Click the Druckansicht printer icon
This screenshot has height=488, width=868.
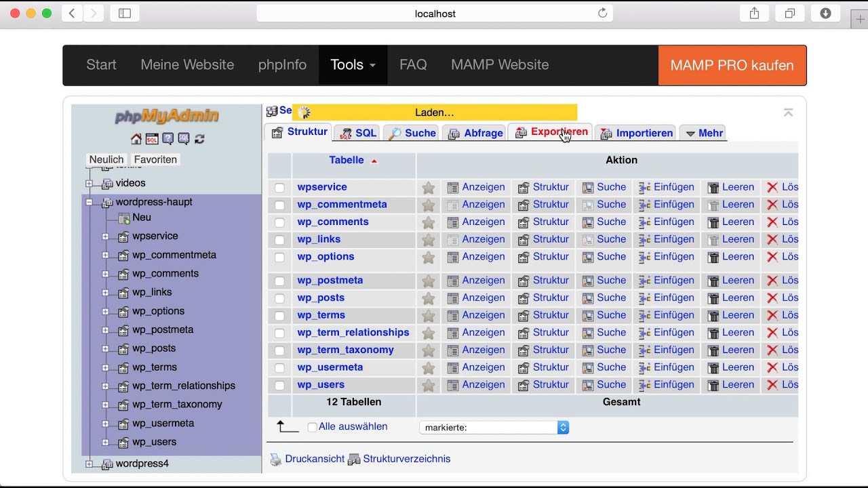275,460
